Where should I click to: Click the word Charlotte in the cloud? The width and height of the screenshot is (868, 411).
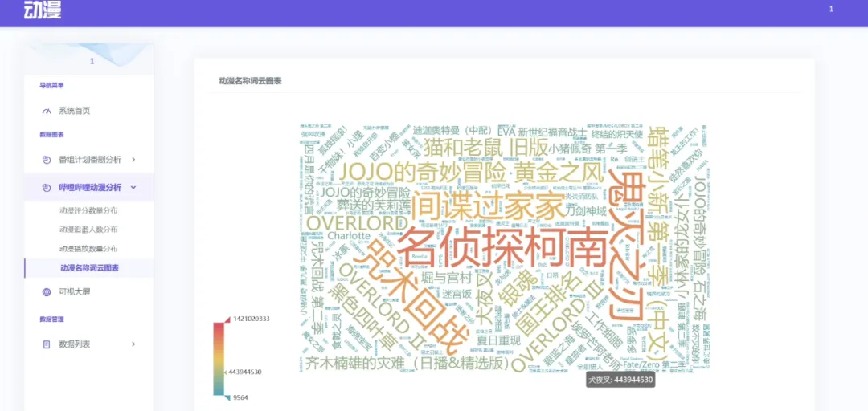point(349,235)
